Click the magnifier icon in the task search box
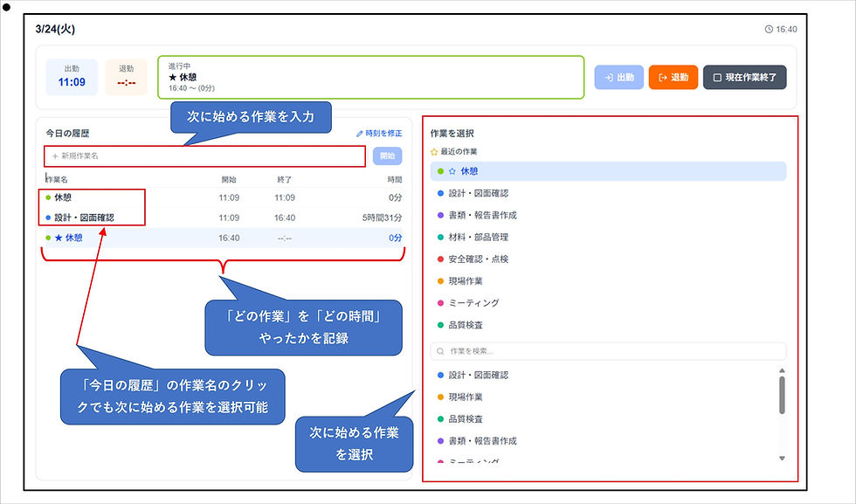The image size is (856, 504). coord(440,350)
